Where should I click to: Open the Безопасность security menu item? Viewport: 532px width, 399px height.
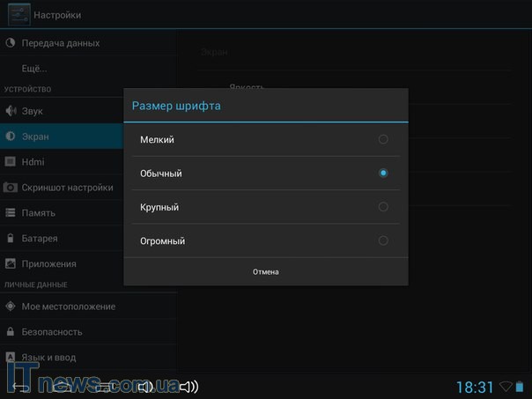[x=52, y=332]
